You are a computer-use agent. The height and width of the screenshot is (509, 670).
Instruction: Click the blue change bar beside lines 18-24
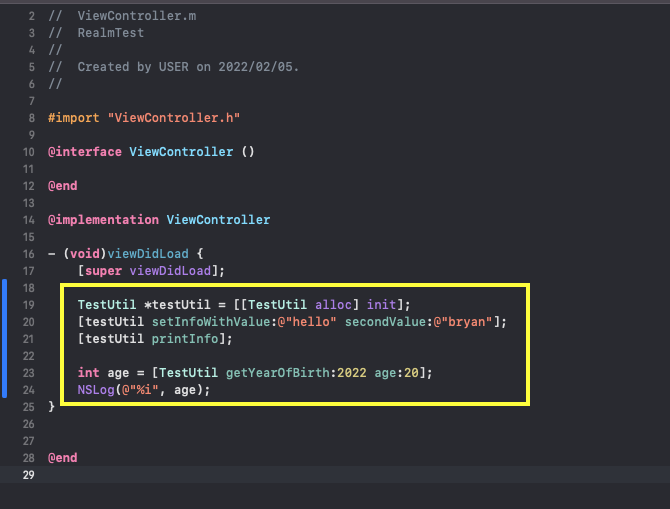(4, 338)
